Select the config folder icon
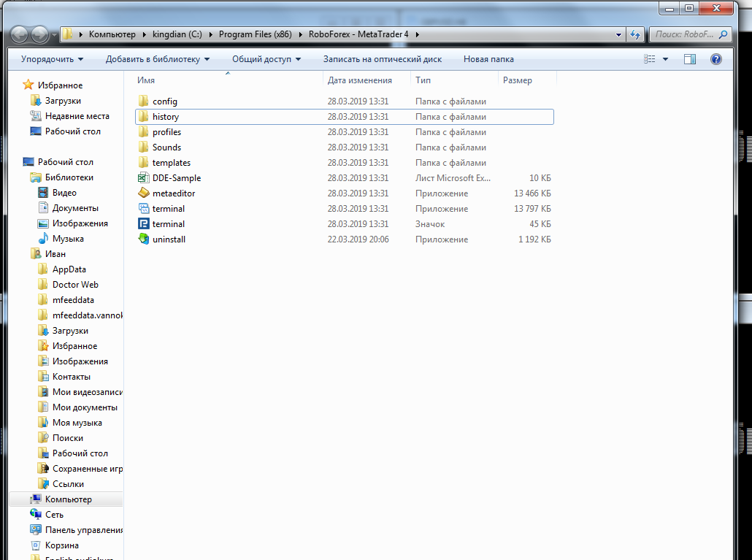752x560 pixels. (143, 101)
